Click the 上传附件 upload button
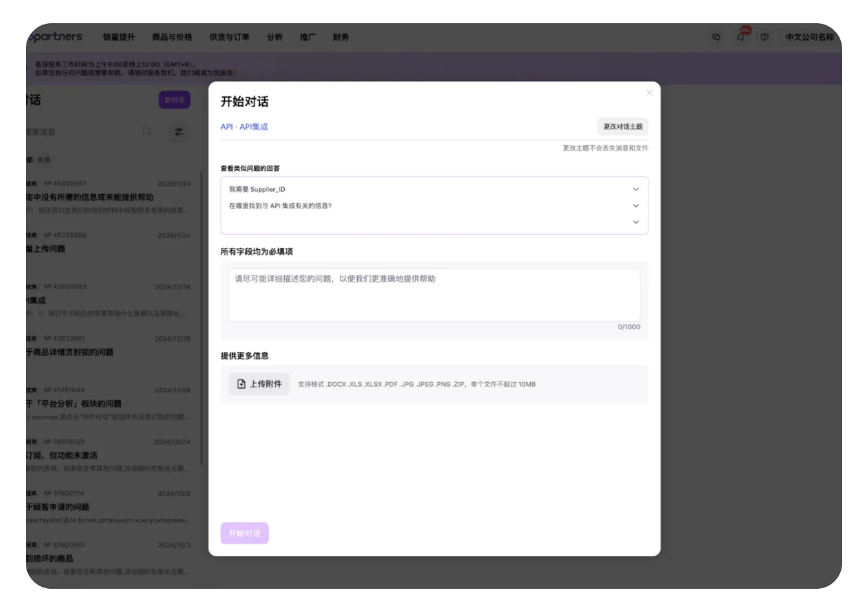Image resolution: width=868 pixels, height=612 pixels. pyautogui.click(x=259, y=384)
